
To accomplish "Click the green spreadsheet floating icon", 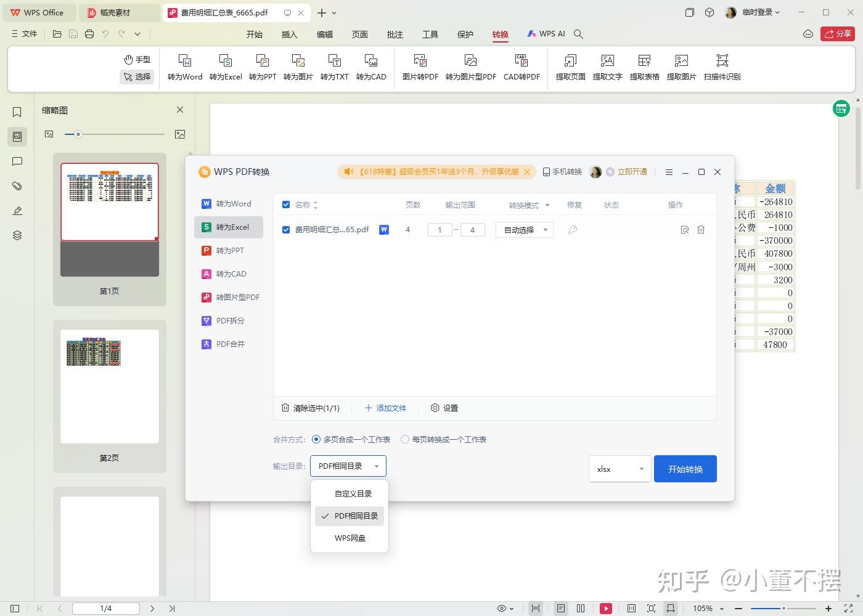I will click(841, 109).
